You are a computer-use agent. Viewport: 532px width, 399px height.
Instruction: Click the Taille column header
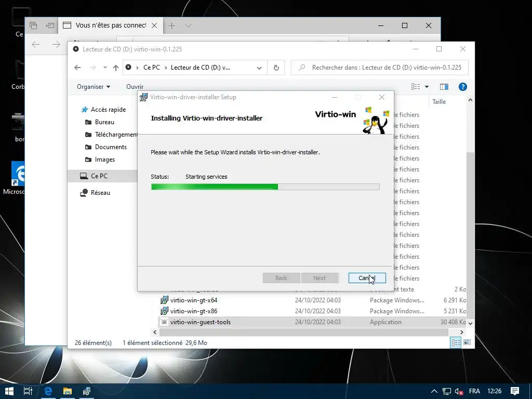(x=439, y=102)
